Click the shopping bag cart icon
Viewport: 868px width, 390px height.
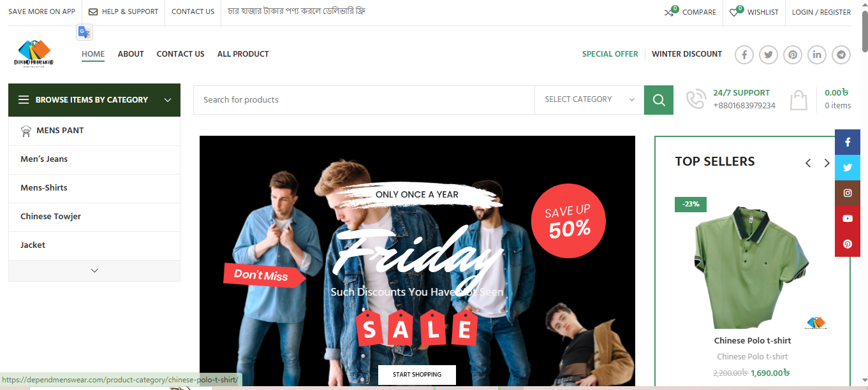[798, 100]
